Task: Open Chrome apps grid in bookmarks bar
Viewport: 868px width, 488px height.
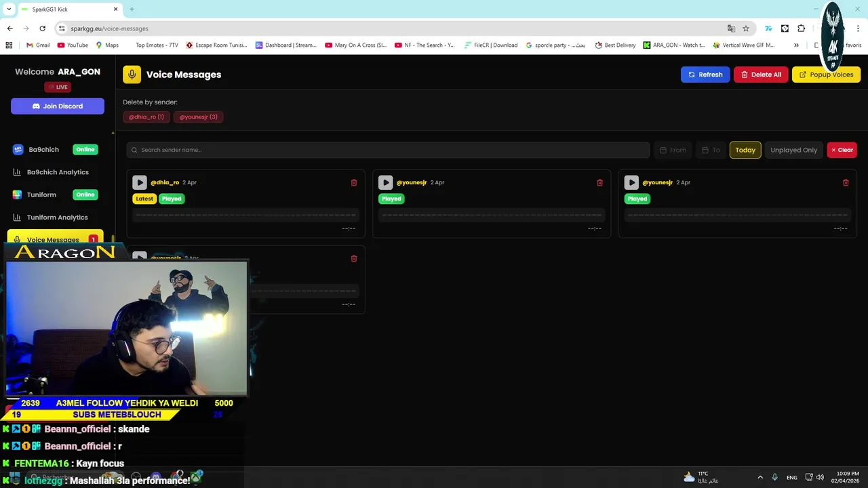Action: click(x=9, y=45)
